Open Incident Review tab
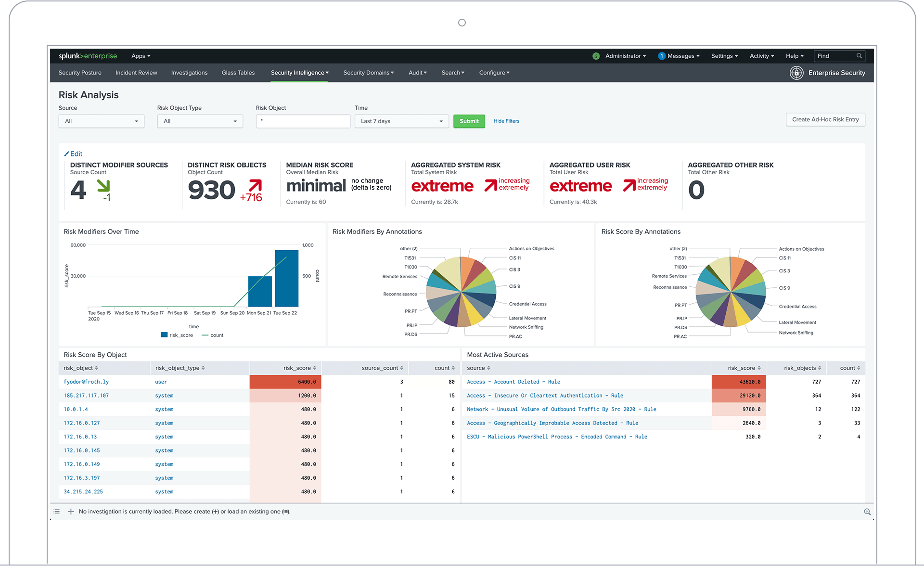Viewport: 924px width, 566px height. pos(136,73)
